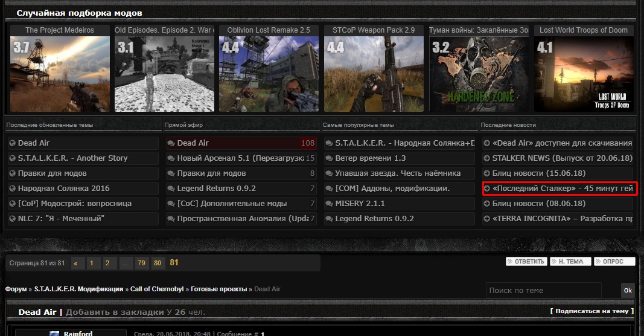The image size is (644, 336).
Task: Click arrow icon beside STALKER NEWS item
Action: click(486, 158)
